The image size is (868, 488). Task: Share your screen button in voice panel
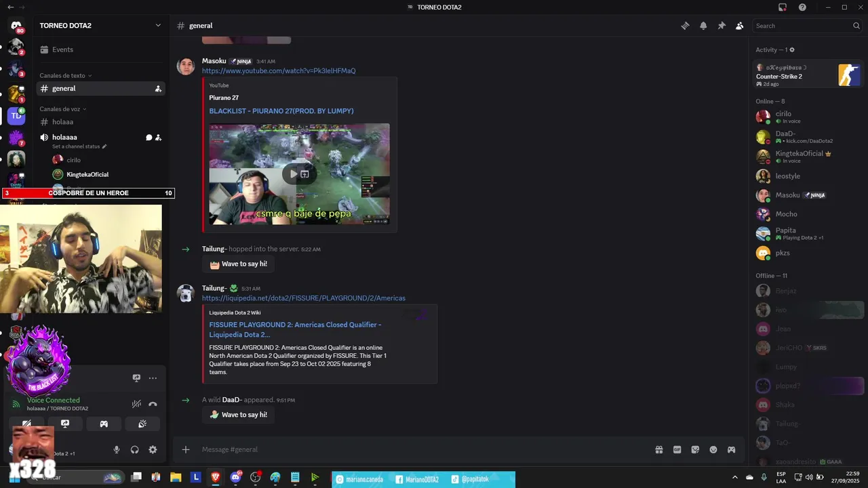pos(65,424)
